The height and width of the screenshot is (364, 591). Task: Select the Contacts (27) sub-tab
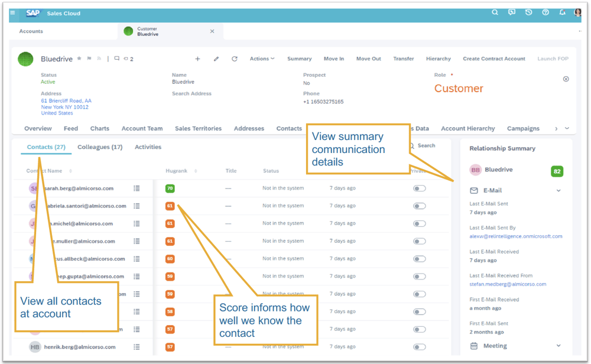46,147
